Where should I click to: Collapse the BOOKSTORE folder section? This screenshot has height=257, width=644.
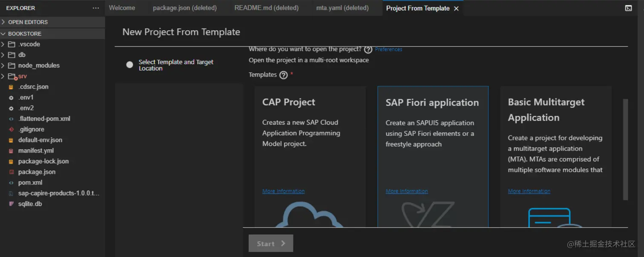[3, 34]
